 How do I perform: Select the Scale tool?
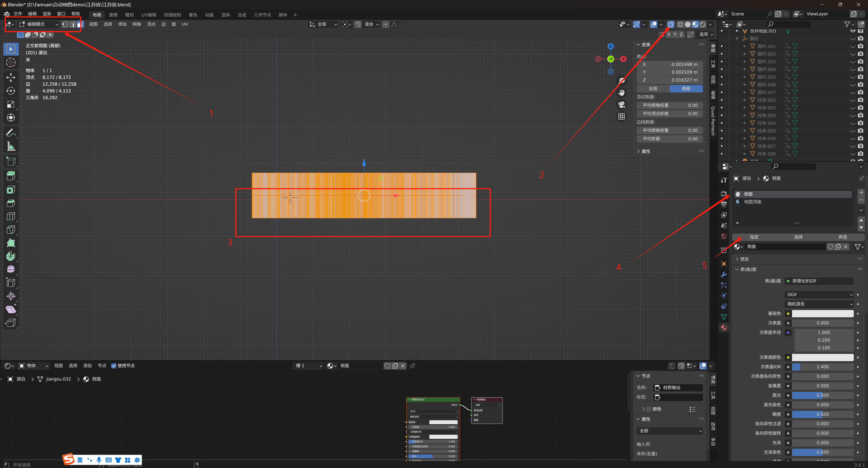[x=11, y=104]
